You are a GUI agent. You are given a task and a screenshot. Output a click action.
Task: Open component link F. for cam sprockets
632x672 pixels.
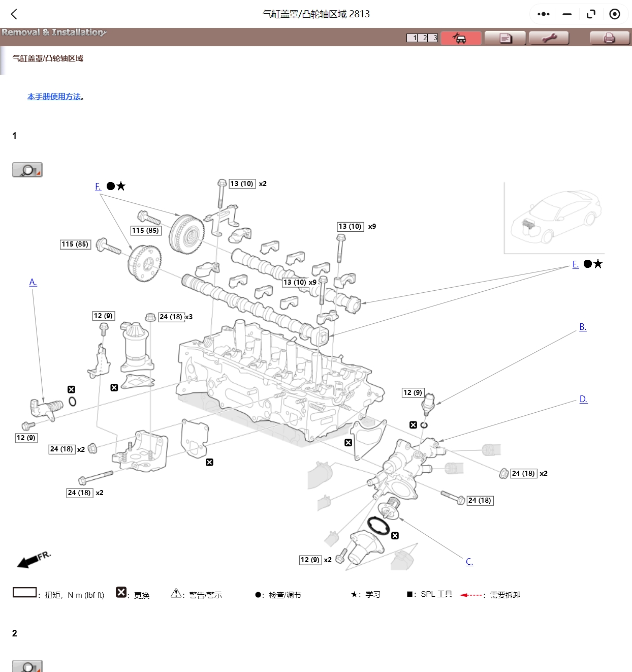point(98,187)
